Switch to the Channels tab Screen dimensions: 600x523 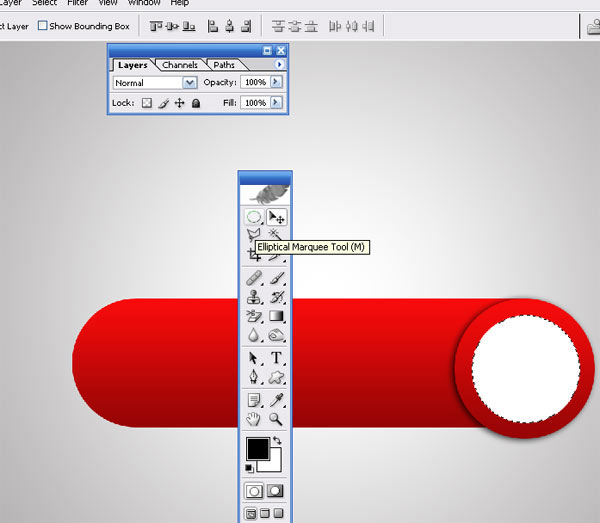[180, 65]
